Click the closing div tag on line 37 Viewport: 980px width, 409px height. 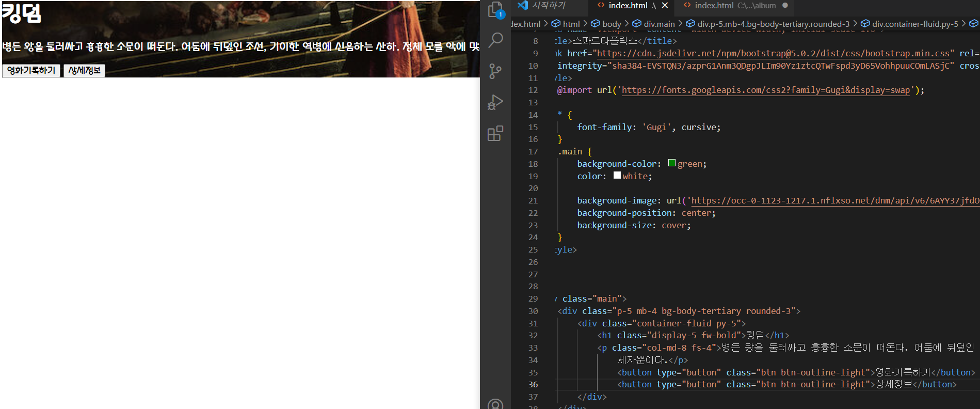[x=592, y=397]
